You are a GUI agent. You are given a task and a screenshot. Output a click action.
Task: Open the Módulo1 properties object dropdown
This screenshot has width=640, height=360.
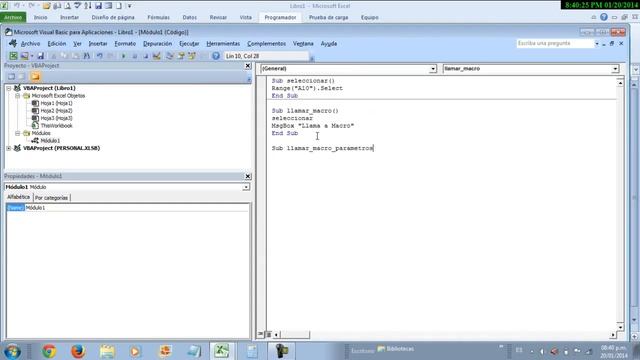(x=246, y=187)
